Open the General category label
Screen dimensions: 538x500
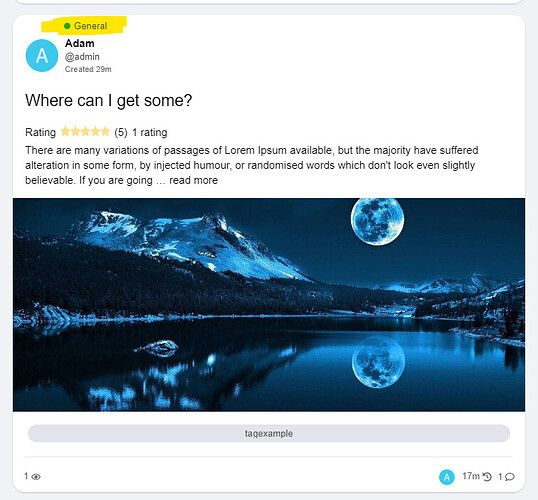tap(91, 26)
